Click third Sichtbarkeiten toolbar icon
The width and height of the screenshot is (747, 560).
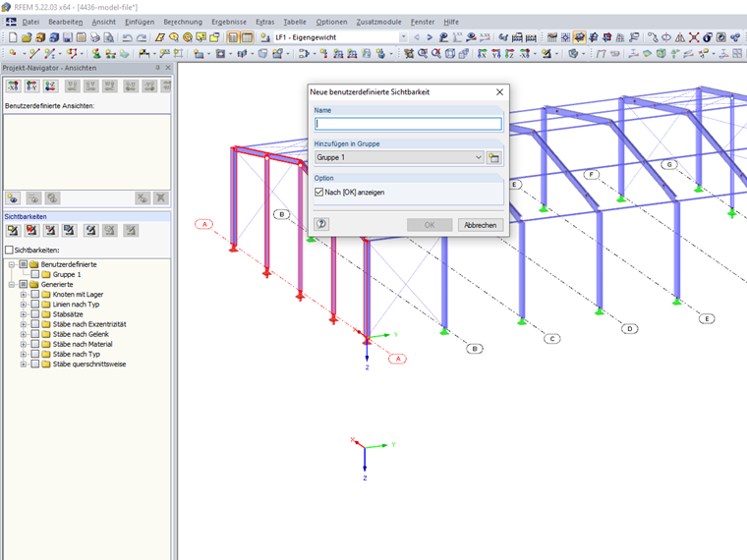coord(50,231)
